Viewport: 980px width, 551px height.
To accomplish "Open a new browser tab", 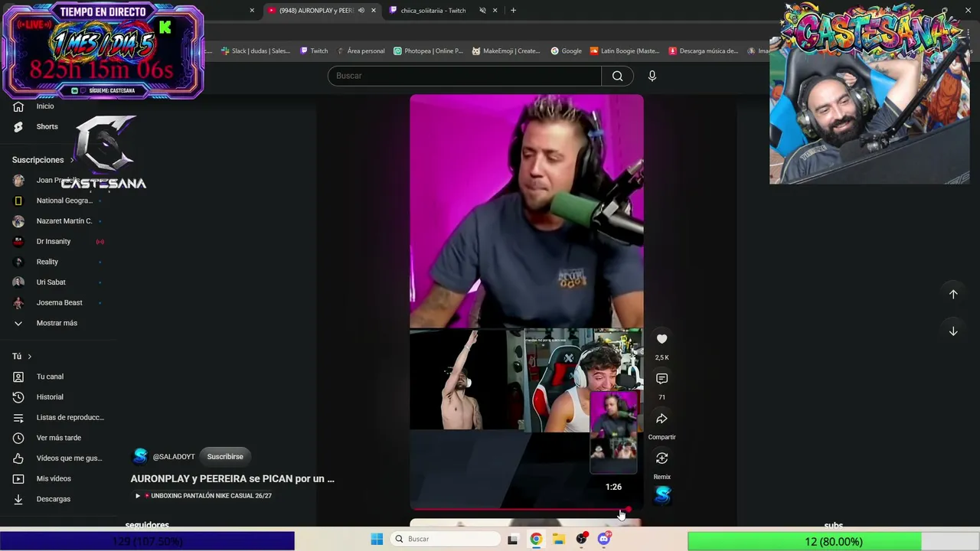I will tap(513, 11).
